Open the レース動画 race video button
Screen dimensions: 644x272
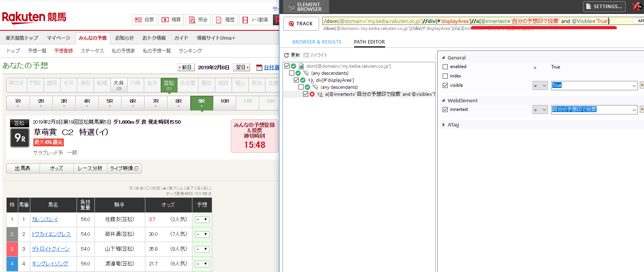255,20
